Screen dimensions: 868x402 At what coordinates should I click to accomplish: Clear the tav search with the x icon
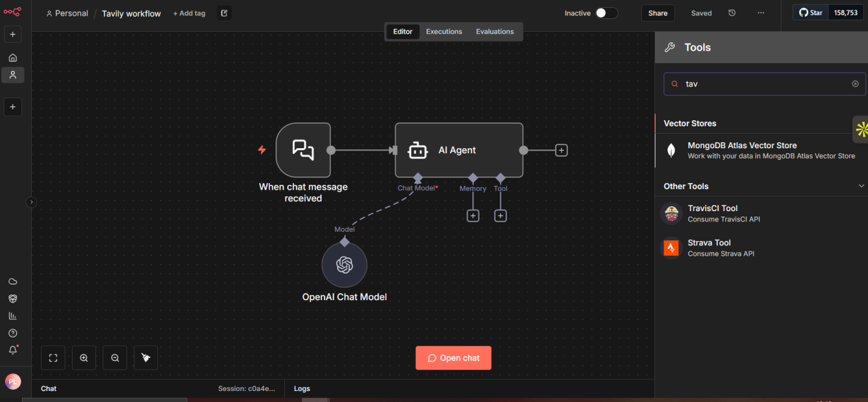point(855,84)
